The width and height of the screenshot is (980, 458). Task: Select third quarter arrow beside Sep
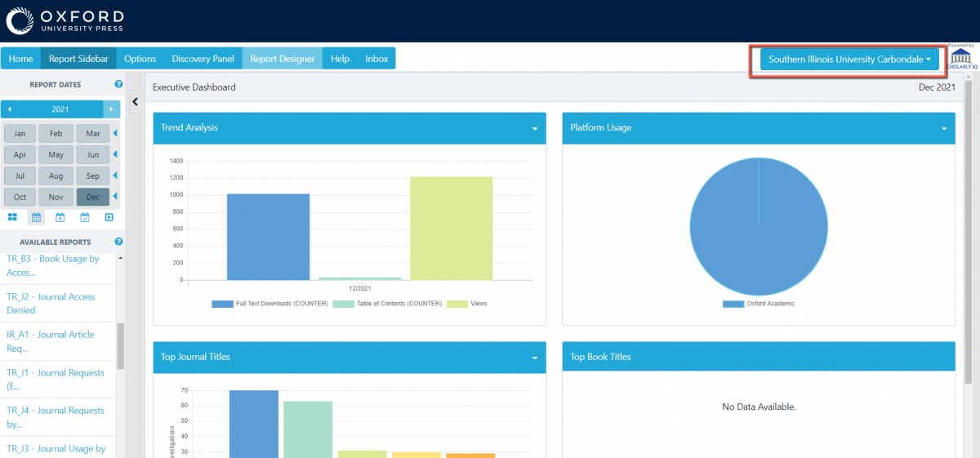point(115,176)
